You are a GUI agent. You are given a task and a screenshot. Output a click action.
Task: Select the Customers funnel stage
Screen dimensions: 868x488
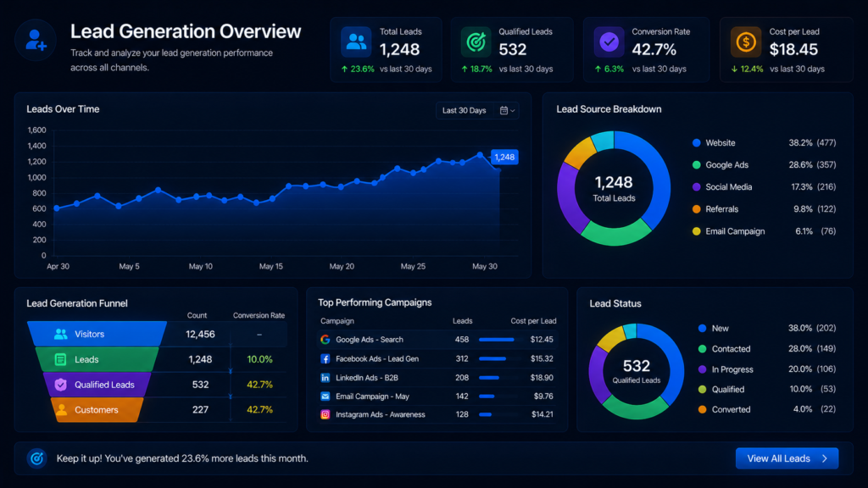(x=97, y=410)
